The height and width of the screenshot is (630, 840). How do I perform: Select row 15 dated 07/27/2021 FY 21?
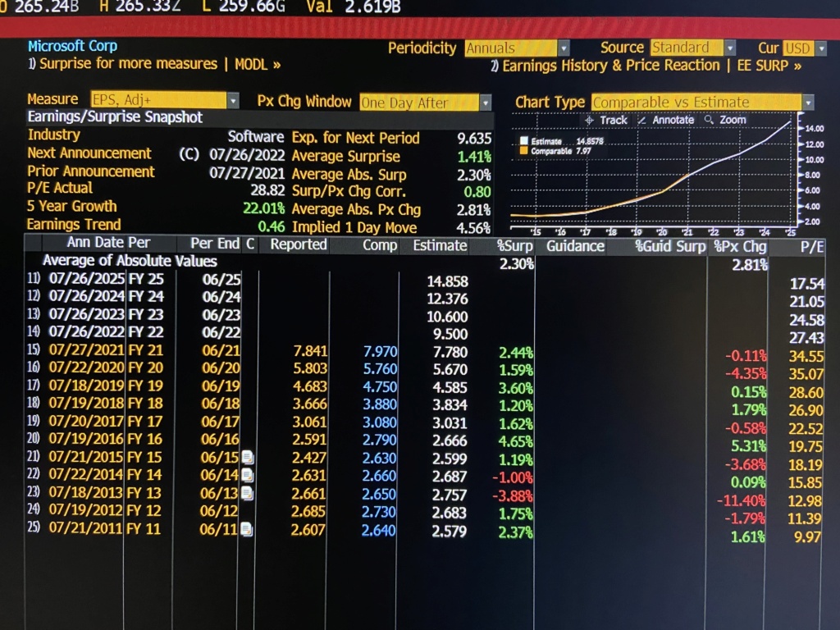425,351
